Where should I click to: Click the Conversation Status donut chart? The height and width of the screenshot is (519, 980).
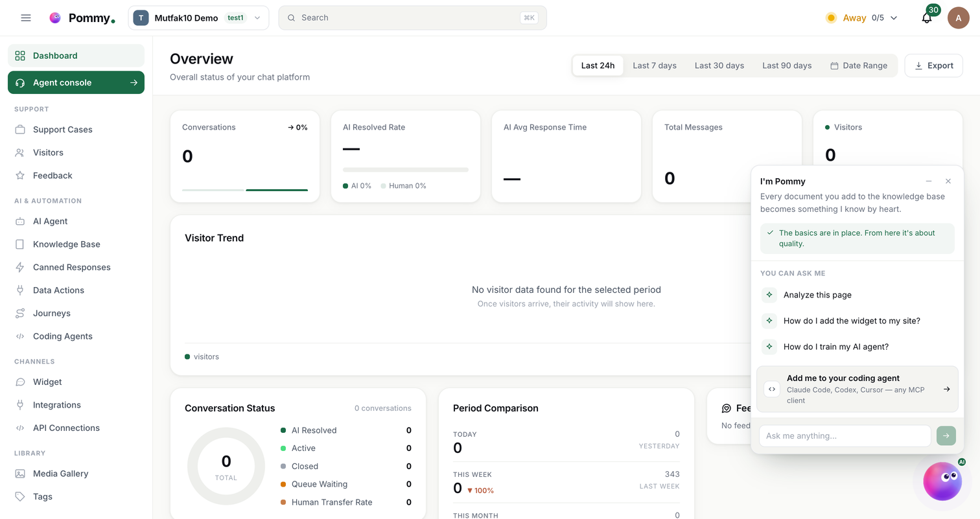[226, 467]
